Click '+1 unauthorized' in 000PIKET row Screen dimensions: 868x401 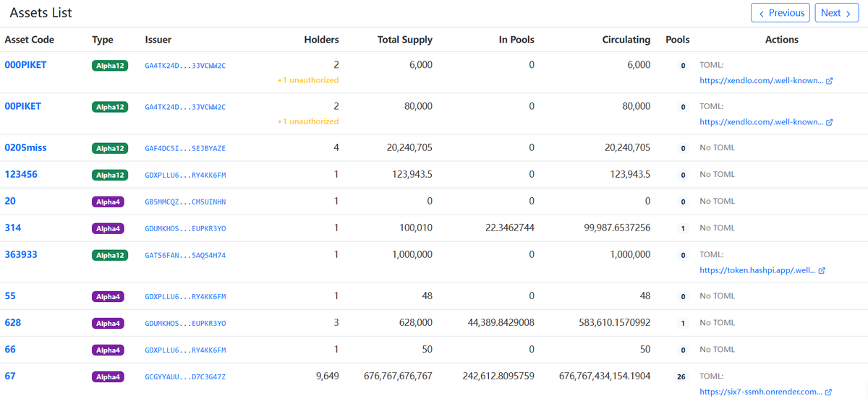tap(308, 80)
